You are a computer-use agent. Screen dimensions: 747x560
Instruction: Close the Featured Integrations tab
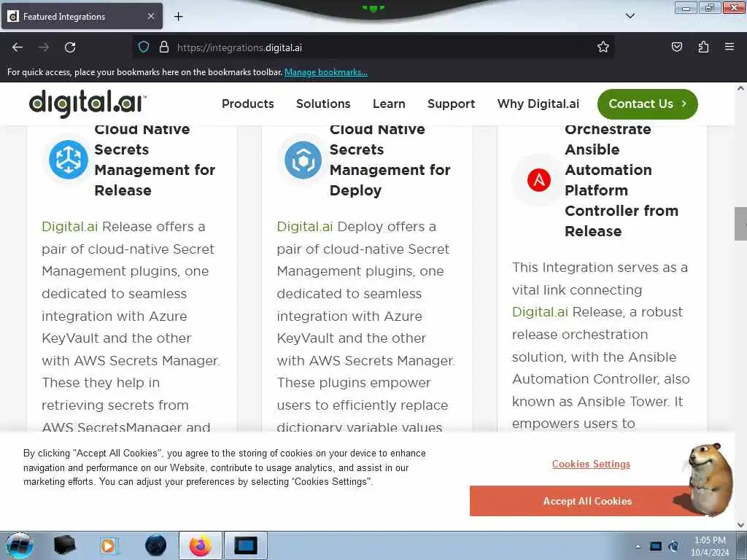pyautogui.click(x=150, y=16)
